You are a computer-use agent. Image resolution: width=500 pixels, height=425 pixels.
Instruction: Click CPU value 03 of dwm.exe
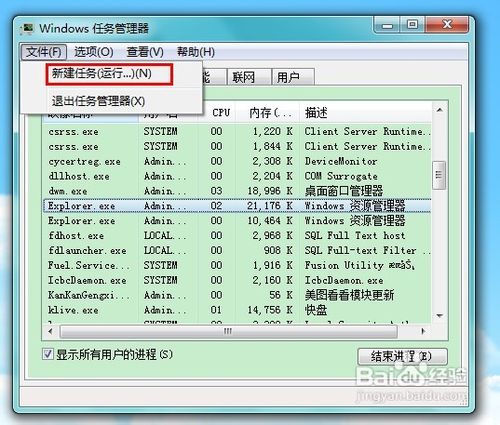click(x=216, y=191)
